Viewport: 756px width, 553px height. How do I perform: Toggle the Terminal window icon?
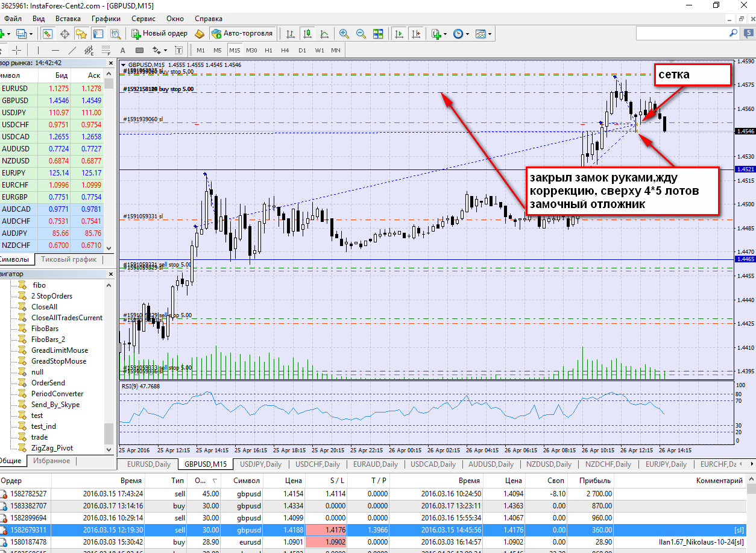click(98, 33)
